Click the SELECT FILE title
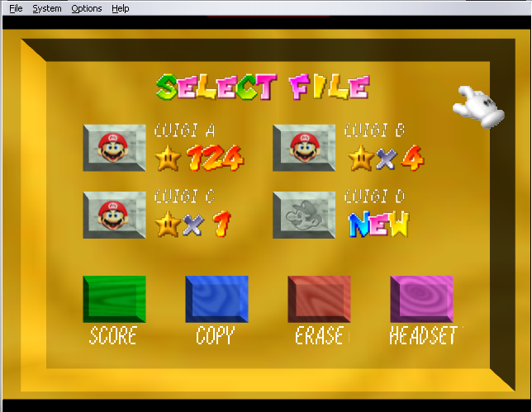The image size is (532, 412). coord(263,88)
